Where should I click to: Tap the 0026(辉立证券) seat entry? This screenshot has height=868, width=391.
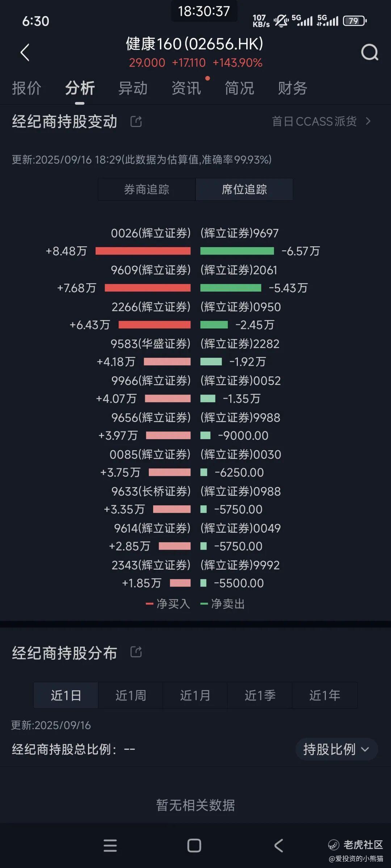151,233
